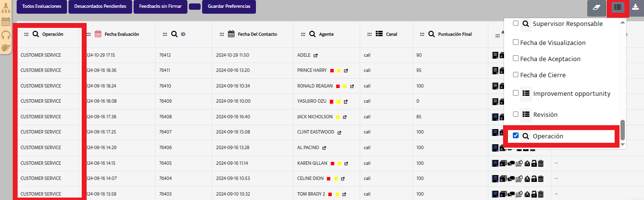Click the small unlabeled purple button
The height and width of the screenshot is (200, 644).
[x=194, y=7]
